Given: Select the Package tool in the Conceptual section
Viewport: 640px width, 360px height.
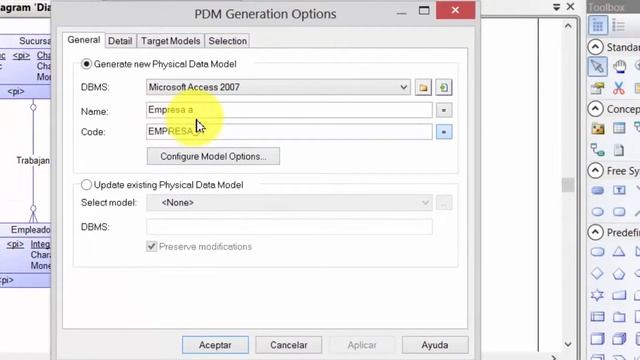Looking at the screenshot, I should click(x=598, y=129).
